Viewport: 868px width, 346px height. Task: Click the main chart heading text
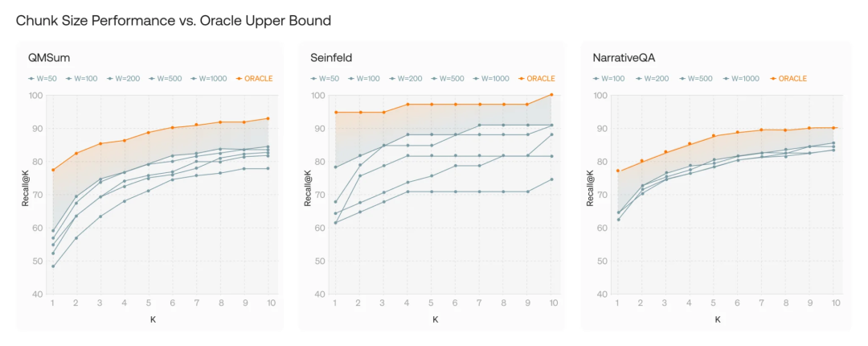(x=173, y=20)
